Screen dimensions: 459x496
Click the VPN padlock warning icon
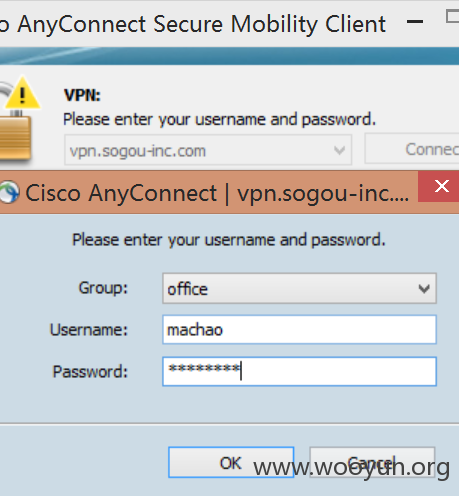pos(16,120)
